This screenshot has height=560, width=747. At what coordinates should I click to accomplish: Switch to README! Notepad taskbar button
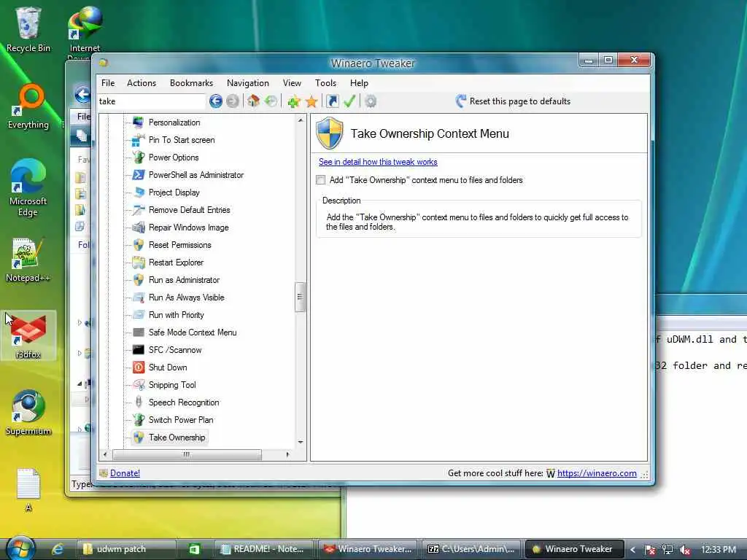pyautogui.click(x=264, y=549)
